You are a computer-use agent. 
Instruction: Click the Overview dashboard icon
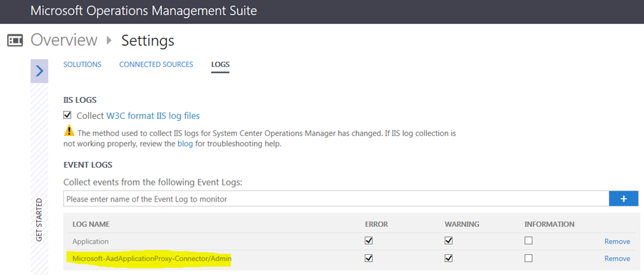[15, 40]
